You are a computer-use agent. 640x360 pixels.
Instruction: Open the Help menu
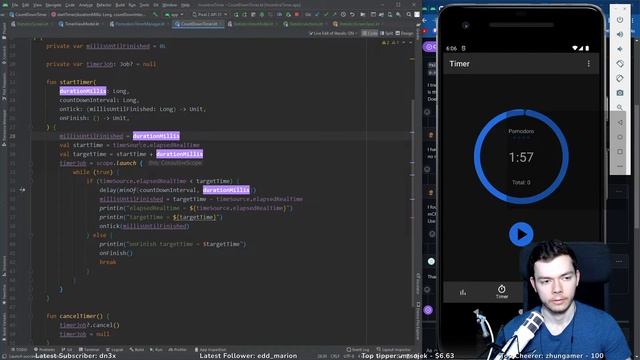185,5
